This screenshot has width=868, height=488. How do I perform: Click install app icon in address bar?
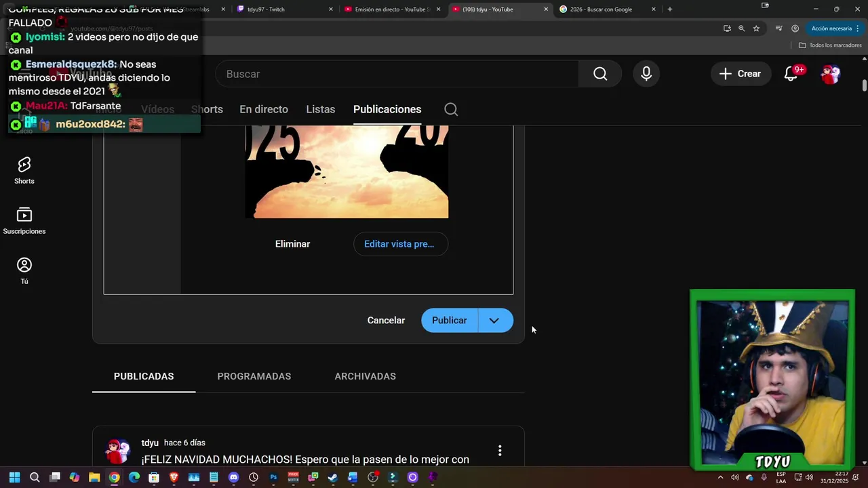727,28
